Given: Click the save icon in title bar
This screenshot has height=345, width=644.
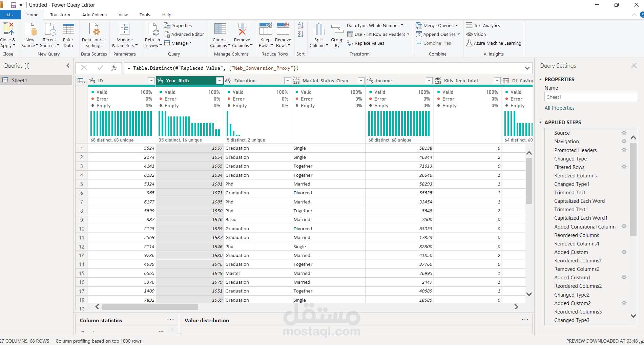Looking at the screenshot, I should coord(14,5).
